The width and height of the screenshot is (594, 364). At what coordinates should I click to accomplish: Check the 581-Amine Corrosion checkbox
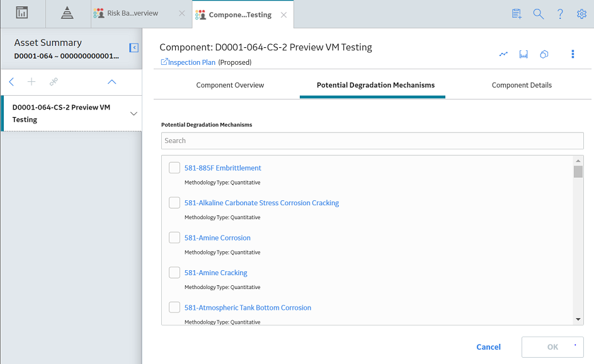pos(174,237)
